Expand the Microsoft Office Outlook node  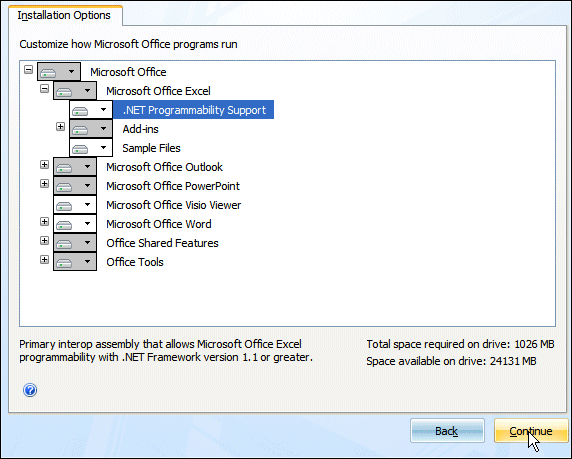pyautogui.click(x=45, y=165)
